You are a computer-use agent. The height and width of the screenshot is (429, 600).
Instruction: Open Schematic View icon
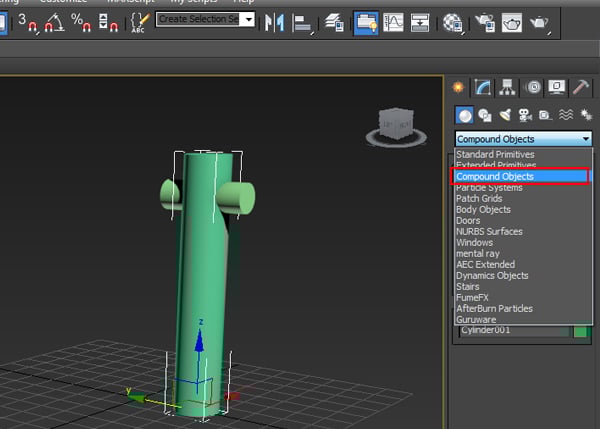click(420, 23)
